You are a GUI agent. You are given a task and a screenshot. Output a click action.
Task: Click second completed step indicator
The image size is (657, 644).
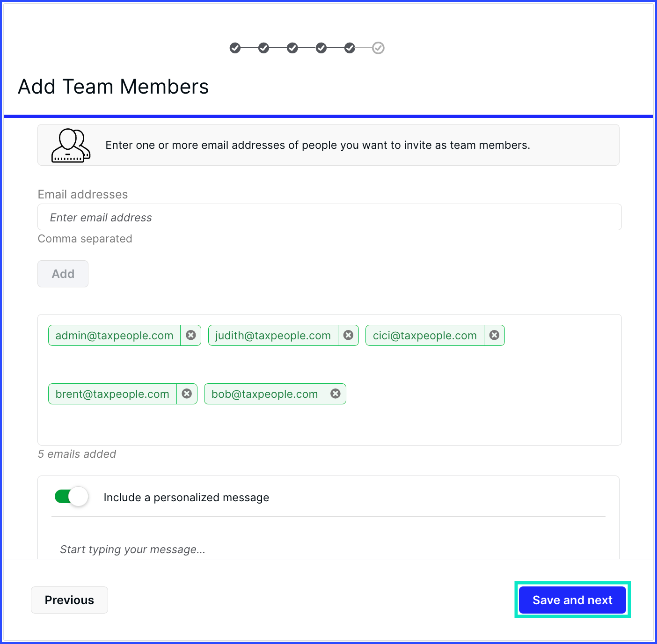[x=264, y=48]
